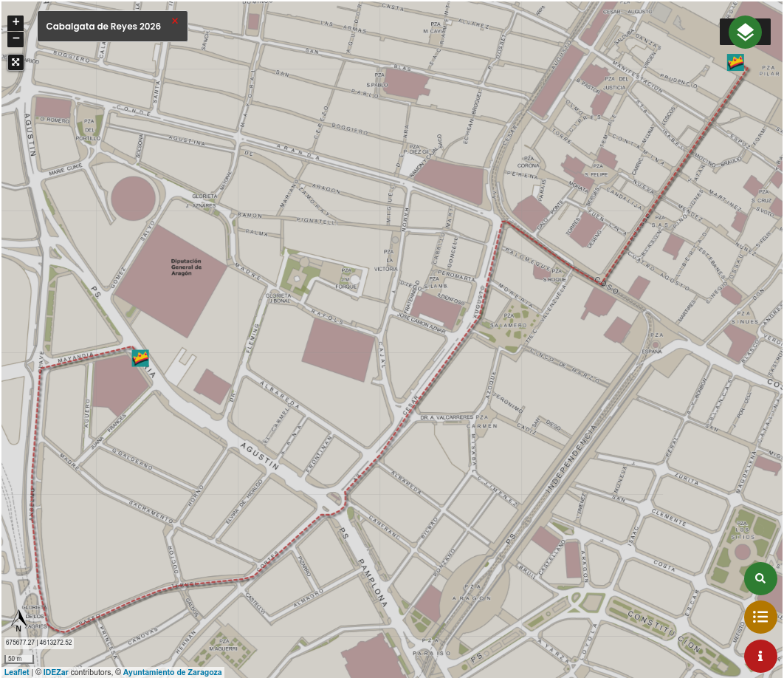Screen dimensions: 784x678
Task: Open the map layers selector
Action: tap(745, 32)
